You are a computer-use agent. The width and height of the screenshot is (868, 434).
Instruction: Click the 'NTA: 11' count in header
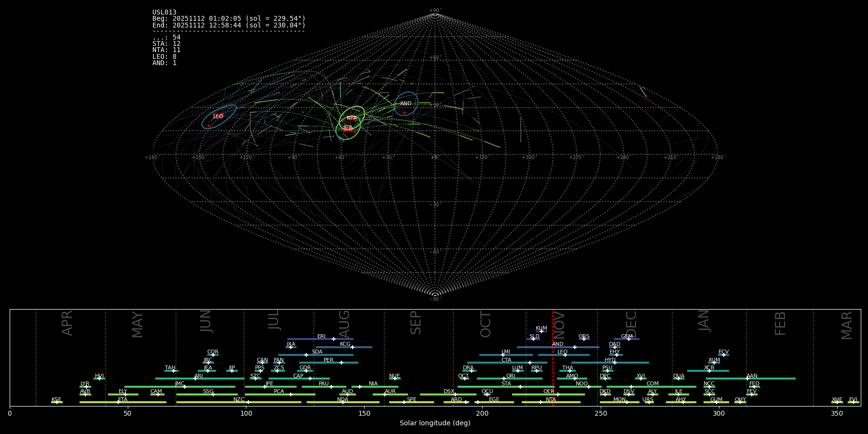(166, 50)
